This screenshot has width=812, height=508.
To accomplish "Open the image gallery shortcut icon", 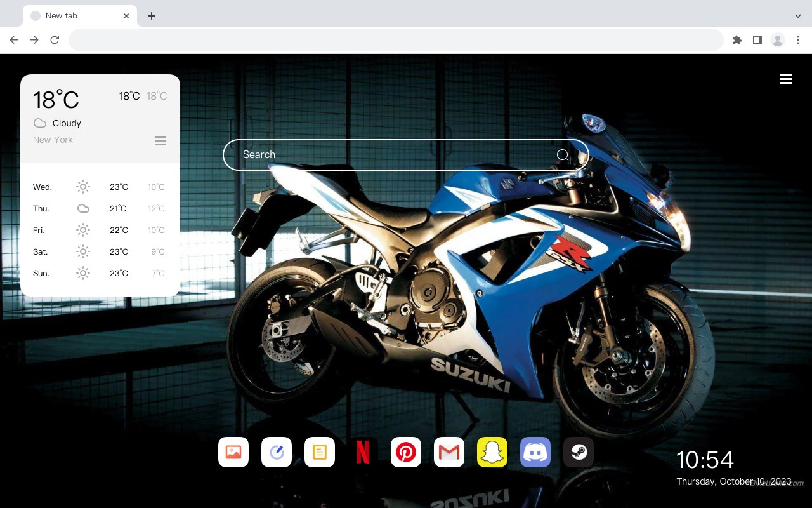I will click(233, 452).
